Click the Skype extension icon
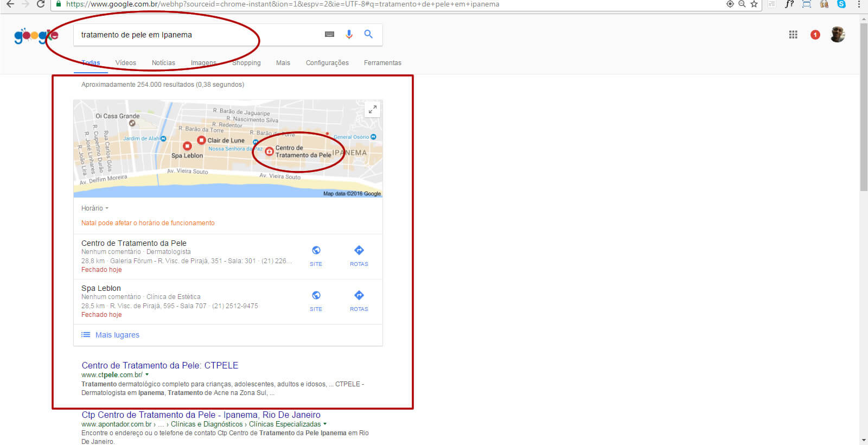Image resolution: width=868 pixels, height=445 pixels. point(841,4)
